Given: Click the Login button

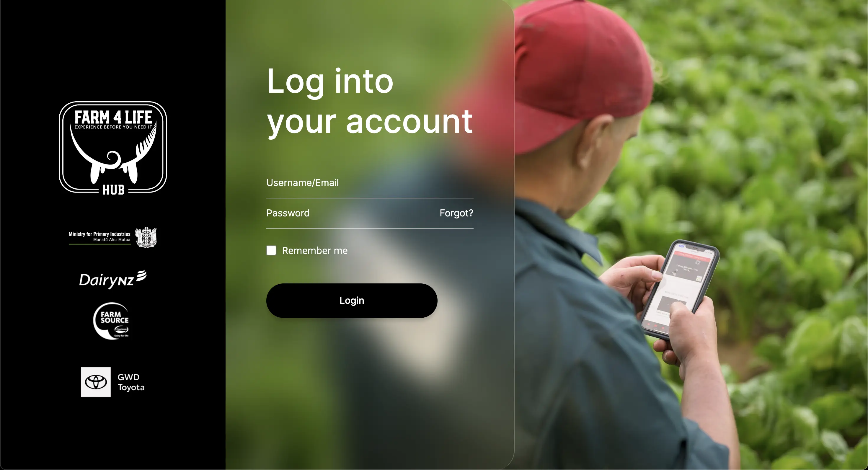Looking at the screenshot, I should (351, 301).
